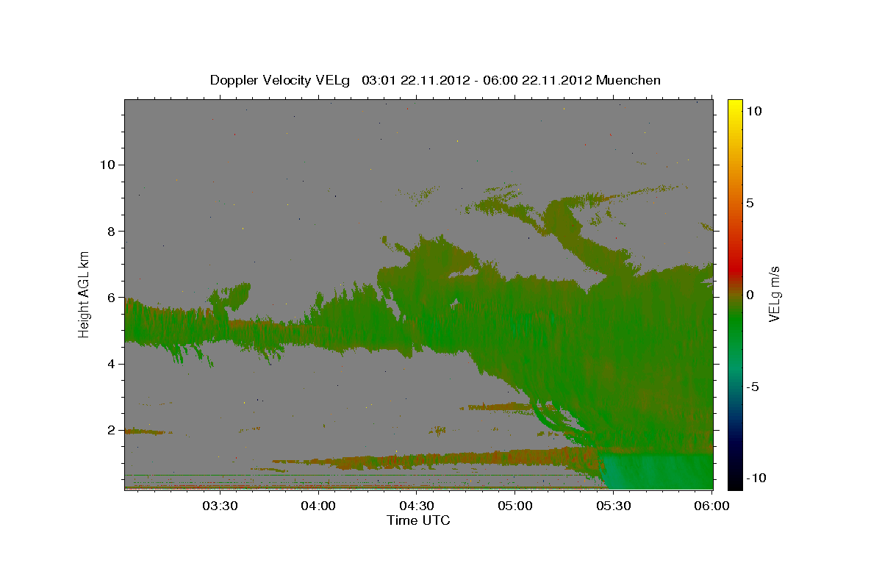This screenshot has width=882, height=588.
Task: Click the colorbar label '-5'
Action: [x=753, y=387]
